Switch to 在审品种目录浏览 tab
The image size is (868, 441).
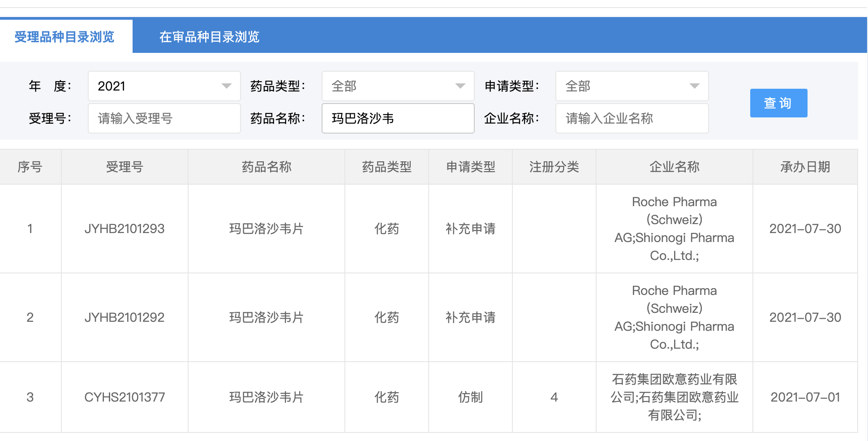point(209,37)
